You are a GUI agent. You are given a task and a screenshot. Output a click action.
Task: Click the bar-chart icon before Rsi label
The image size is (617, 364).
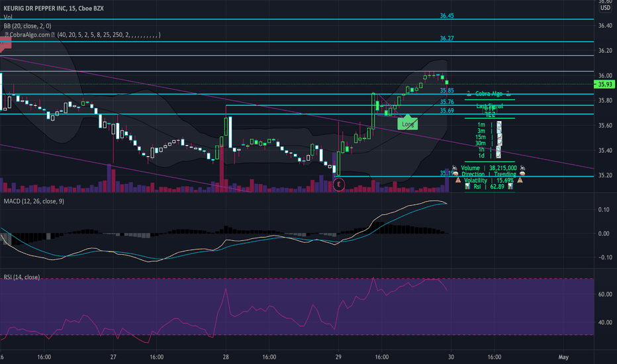tap(467, 186)
